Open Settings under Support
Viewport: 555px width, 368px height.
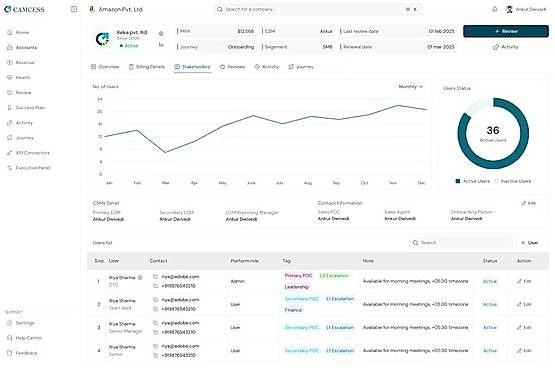pos(21,323)
